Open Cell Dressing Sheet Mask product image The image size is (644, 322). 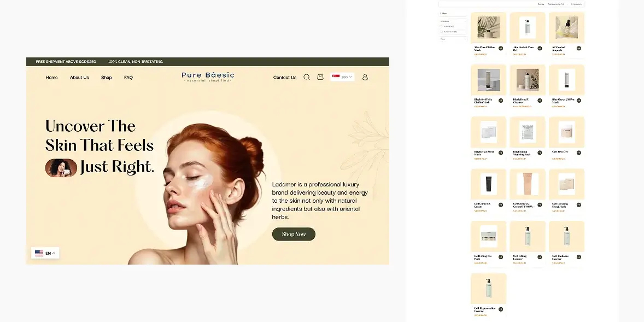[566, 184]
